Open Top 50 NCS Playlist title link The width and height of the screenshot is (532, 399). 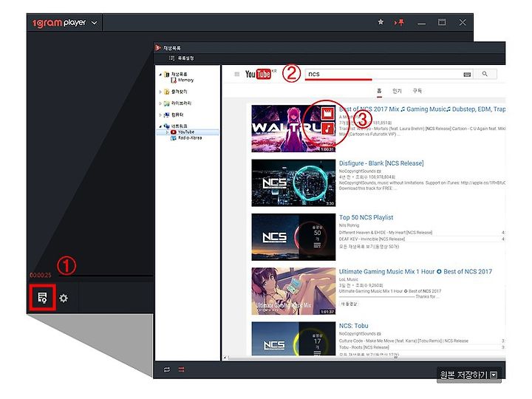coord(366,217)
